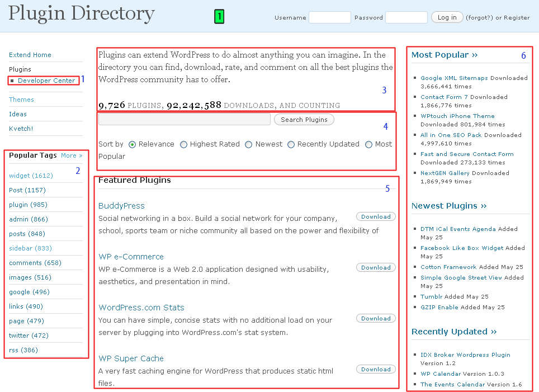Open Google XML Sitemaps plugin

[454, 78]
